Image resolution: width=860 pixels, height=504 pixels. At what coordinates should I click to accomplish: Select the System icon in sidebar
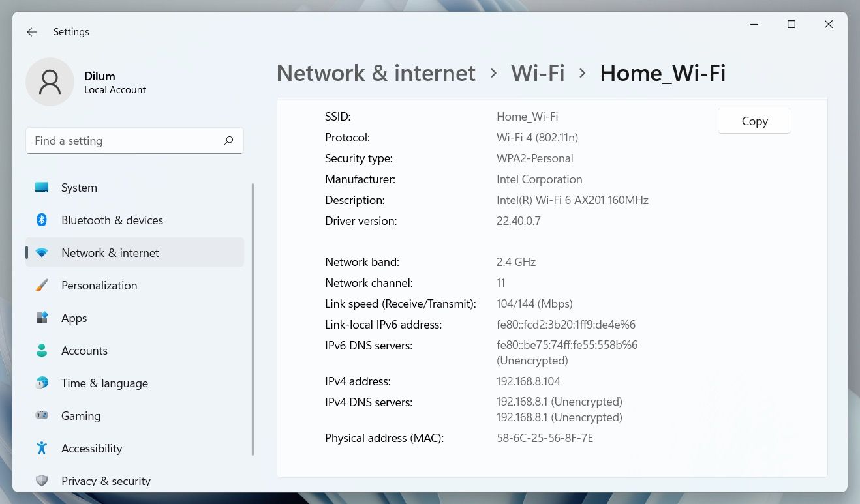pos(42,187)
